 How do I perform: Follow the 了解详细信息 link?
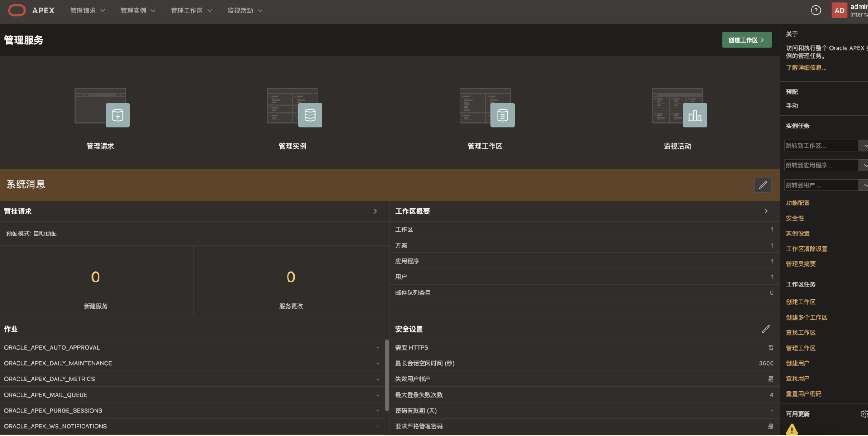[x=806, y=68]
